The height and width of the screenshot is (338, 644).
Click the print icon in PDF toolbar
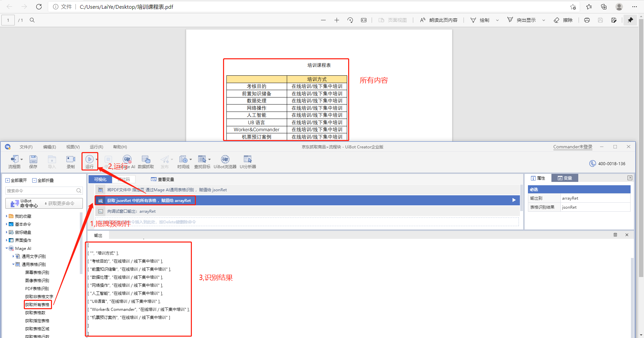click(587, 20)
